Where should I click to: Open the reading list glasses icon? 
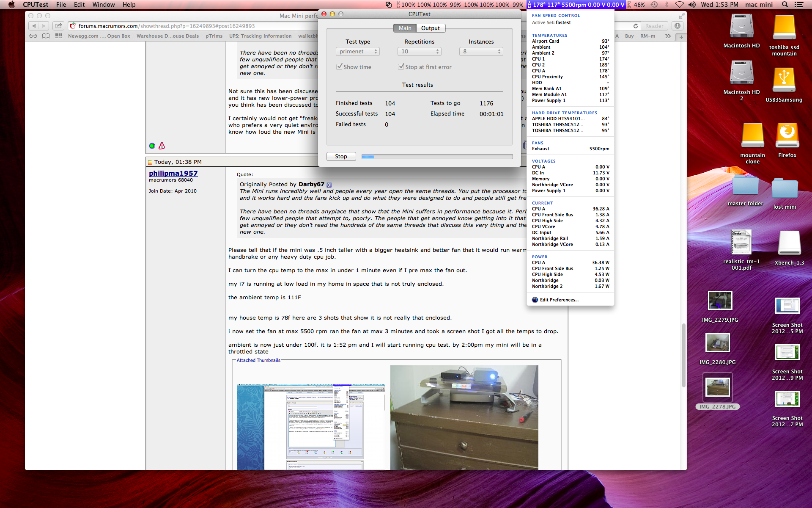[x=33, y=36]
